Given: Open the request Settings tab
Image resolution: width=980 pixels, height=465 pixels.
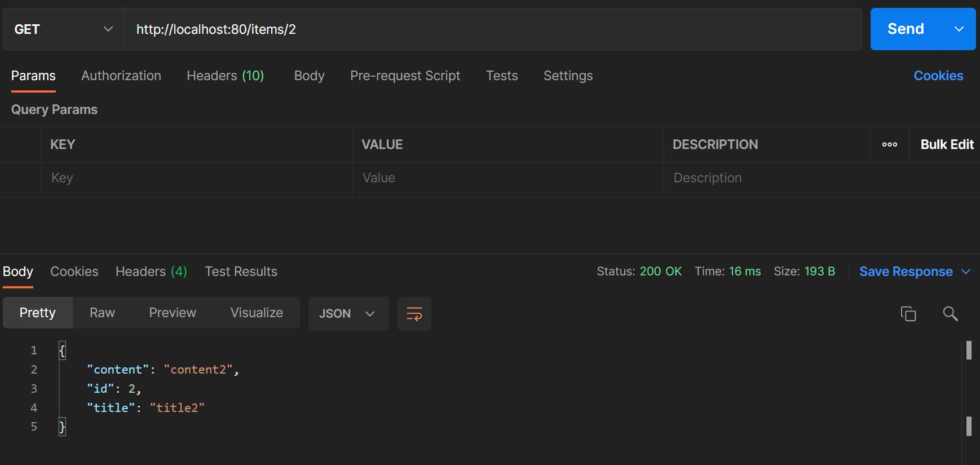Looking at the screenshot, I should pos(568,76).
